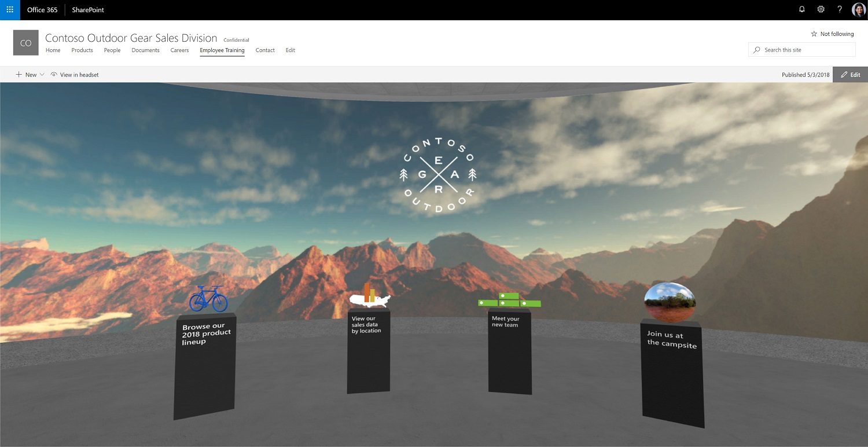
Task: Select the Contoso Gear Outdoor logo emblem
Action: (438, 174)
